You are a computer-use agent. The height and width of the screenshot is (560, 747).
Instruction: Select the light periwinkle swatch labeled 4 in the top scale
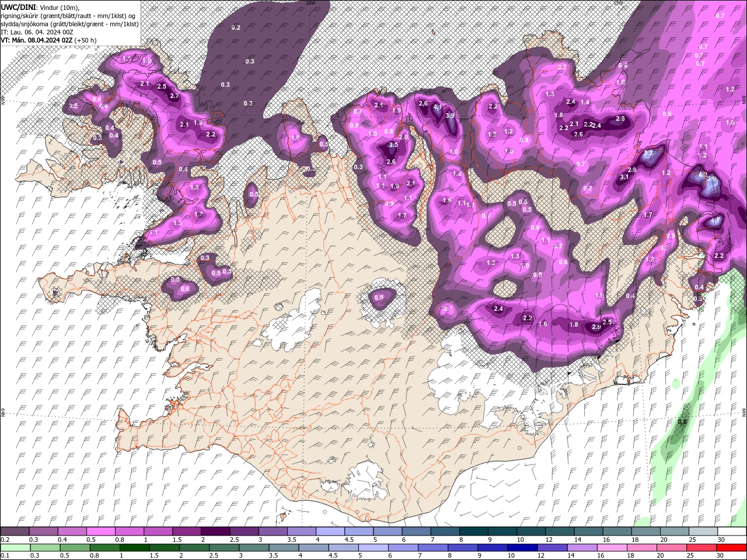330,531
